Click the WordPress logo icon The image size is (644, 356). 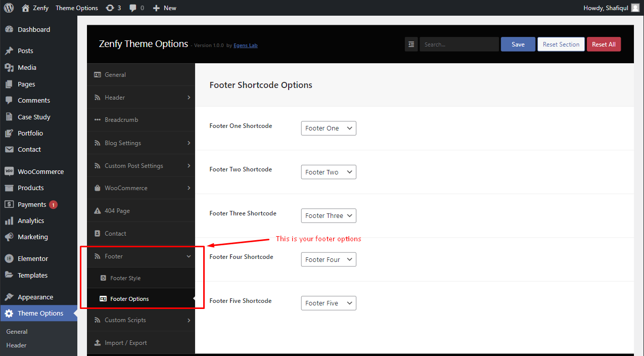click(9, 8)
